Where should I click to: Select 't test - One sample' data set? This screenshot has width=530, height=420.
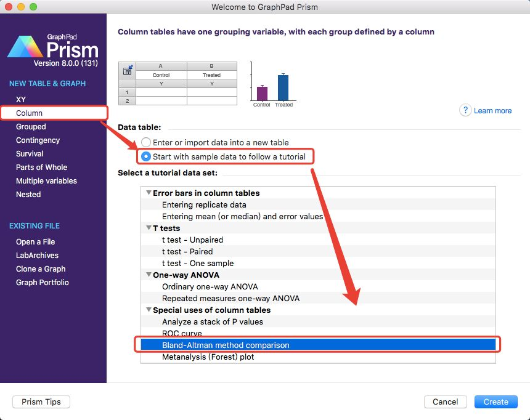318,263
